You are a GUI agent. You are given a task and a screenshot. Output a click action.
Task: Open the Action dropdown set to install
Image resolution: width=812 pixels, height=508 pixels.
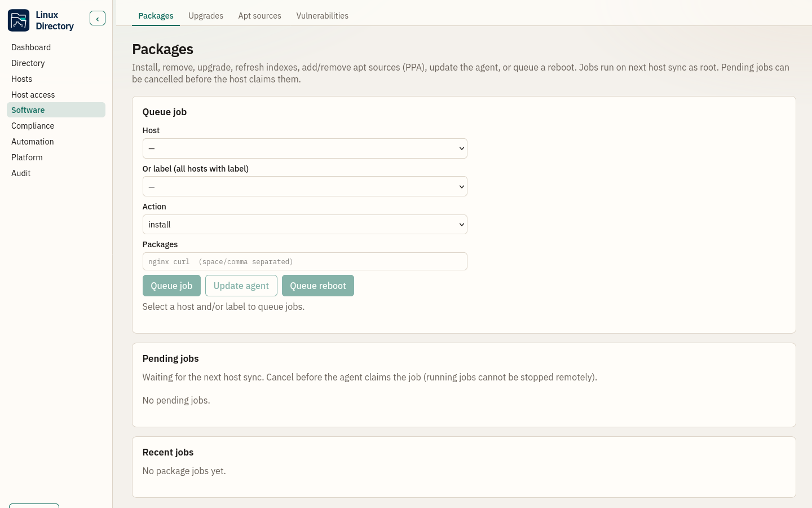(304, 225)
